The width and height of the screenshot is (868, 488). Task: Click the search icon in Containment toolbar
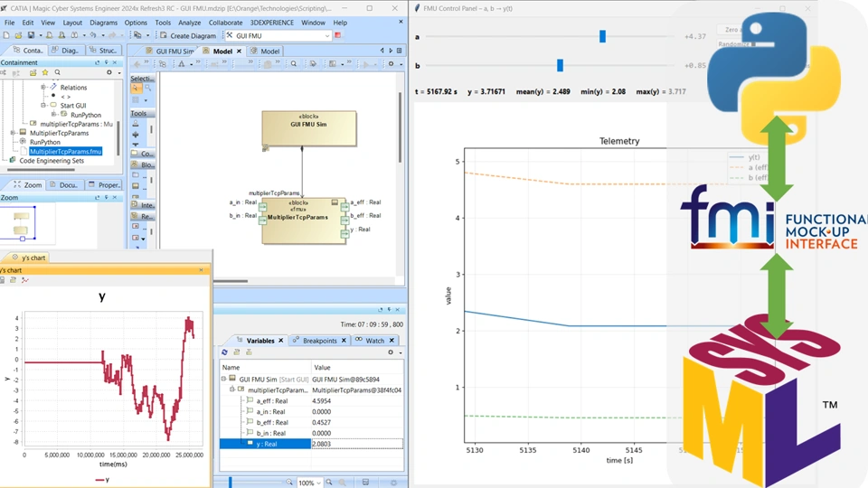(57, 72)
